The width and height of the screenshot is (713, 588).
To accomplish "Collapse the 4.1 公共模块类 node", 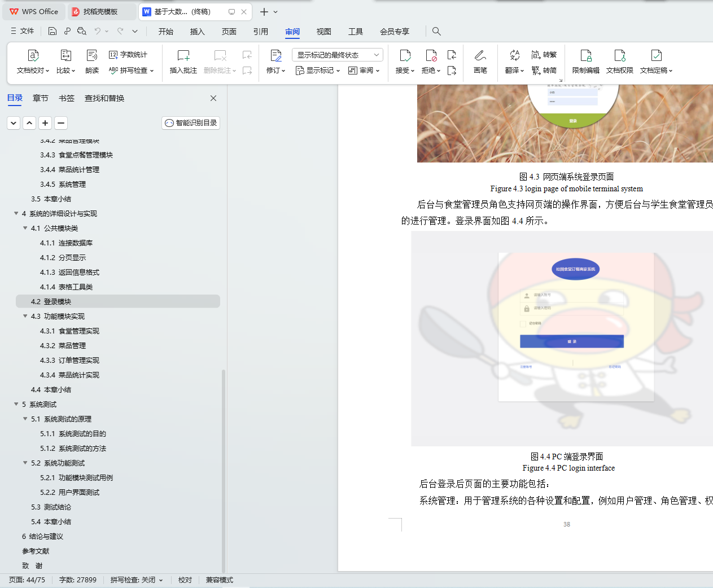I will pos(25,228).
